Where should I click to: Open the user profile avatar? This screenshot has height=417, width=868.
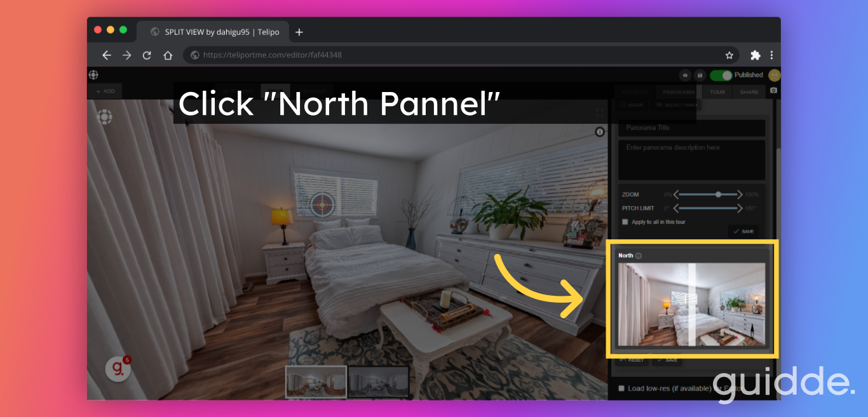click(x=774, y=75)
